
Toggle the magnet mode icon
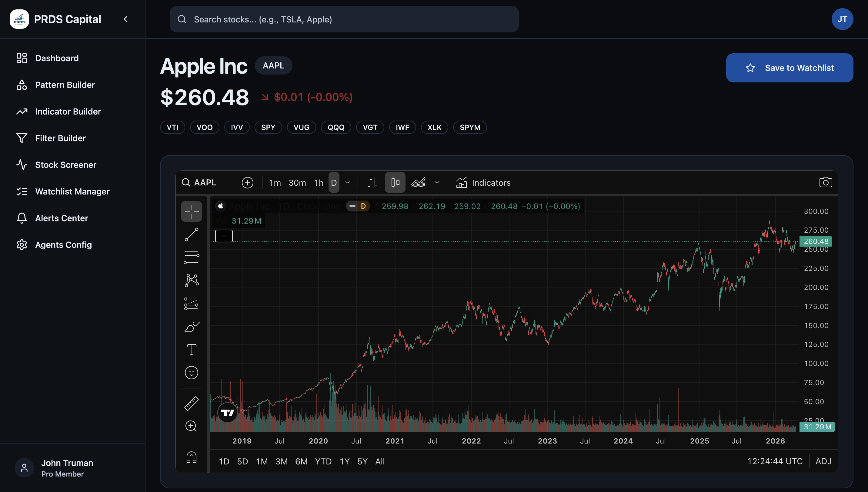(x=191, y=457)
